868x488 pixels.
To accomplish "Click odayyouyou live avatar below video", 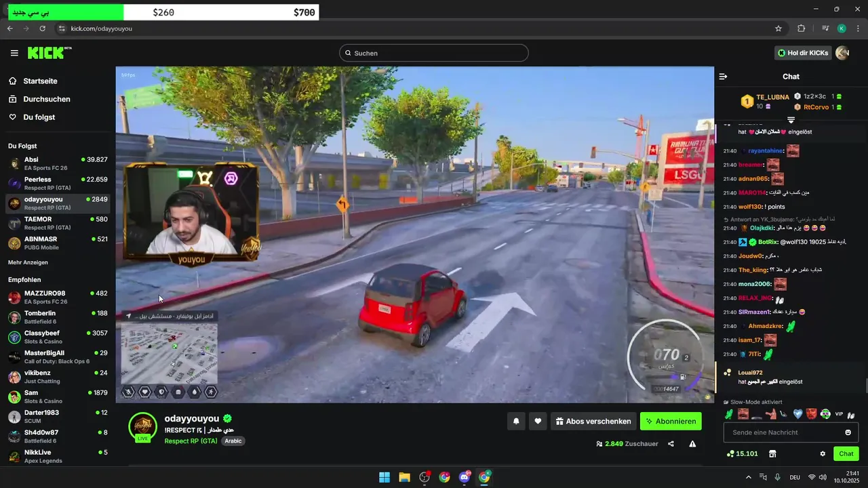I will (142, 426).
